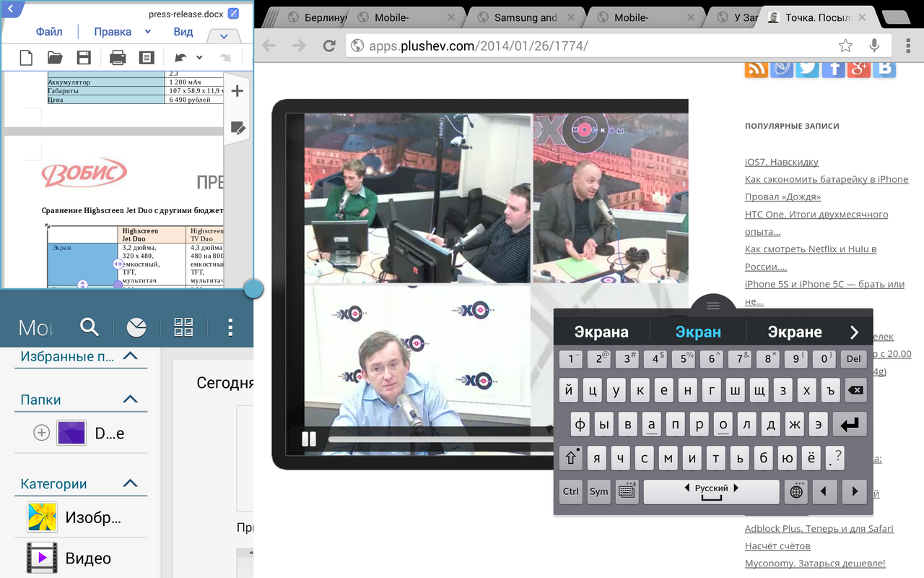Open the link Как сэкономить батарейку в iPhone
The image size is (924, 578).
[x=827, y=179]
